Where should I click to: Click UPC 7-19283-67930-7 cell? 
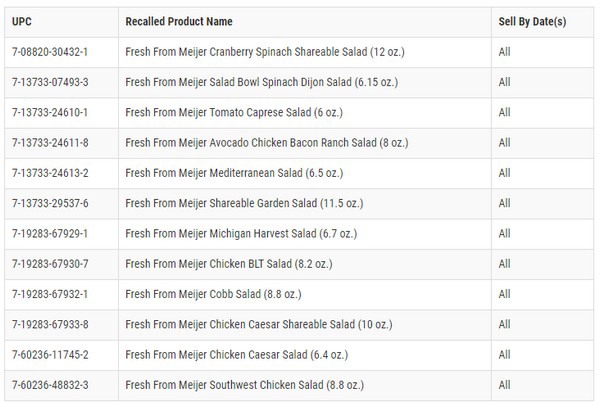(50, 264)
